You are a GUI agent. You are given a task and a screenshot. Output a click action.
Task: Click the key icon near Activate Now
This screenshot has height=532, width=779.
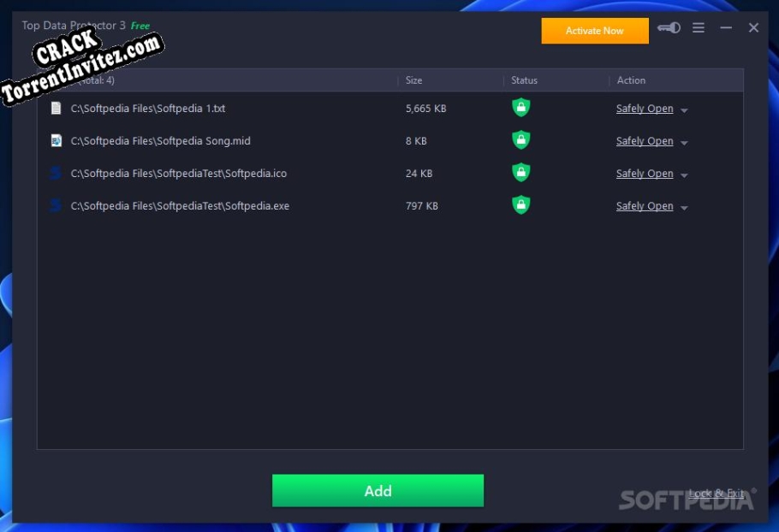tap(669, 27)
